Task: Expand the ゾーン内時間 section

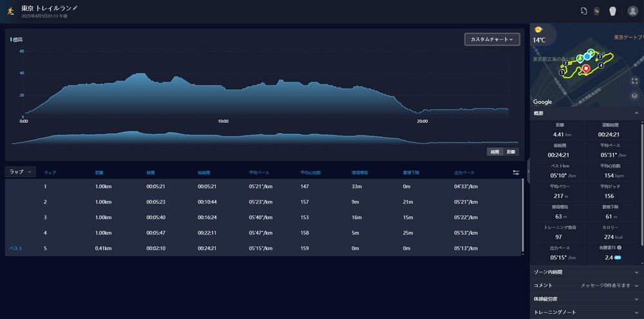Action: pyautogui.click(x=636, y=273)
